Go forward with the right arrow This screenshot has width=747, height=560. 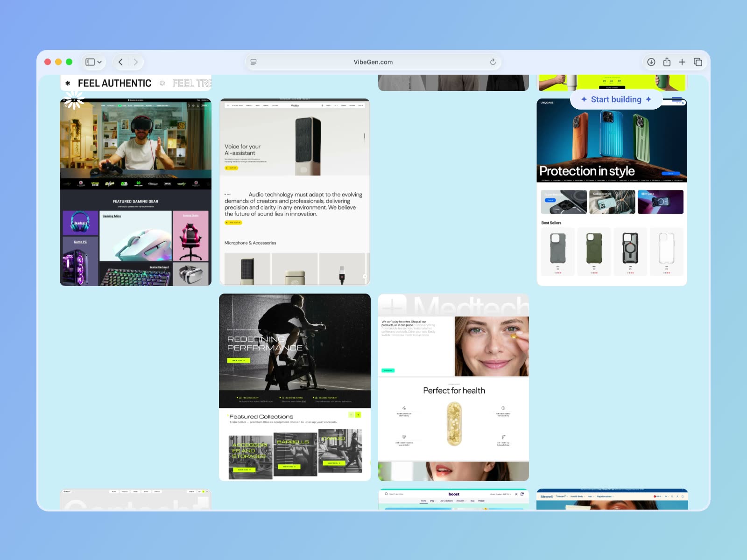(136, 62)
